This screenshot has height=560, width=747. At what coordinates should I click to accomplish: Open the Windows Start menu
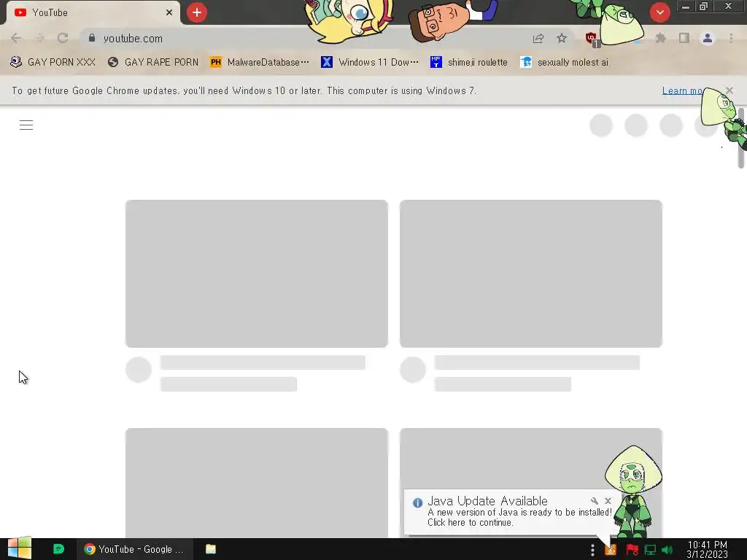20,548
